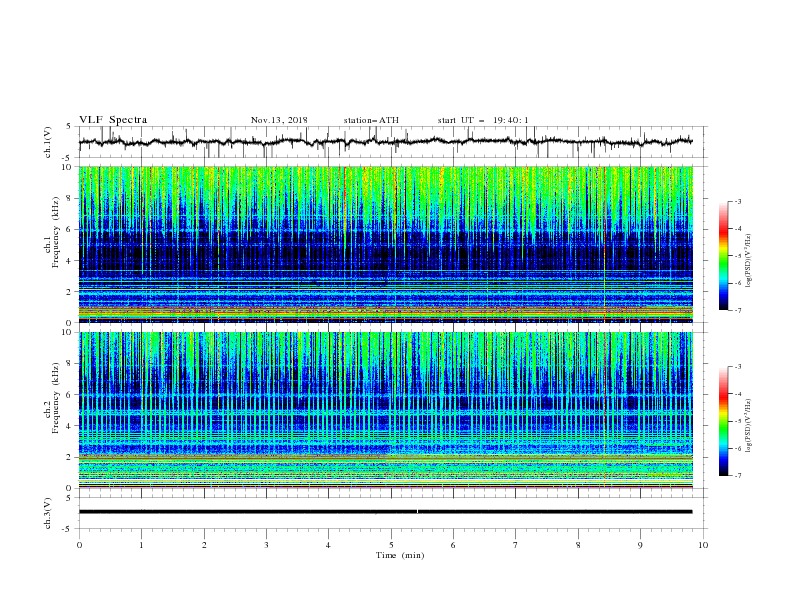Click the "start UT = 19:40:1" text

(483, 120)
